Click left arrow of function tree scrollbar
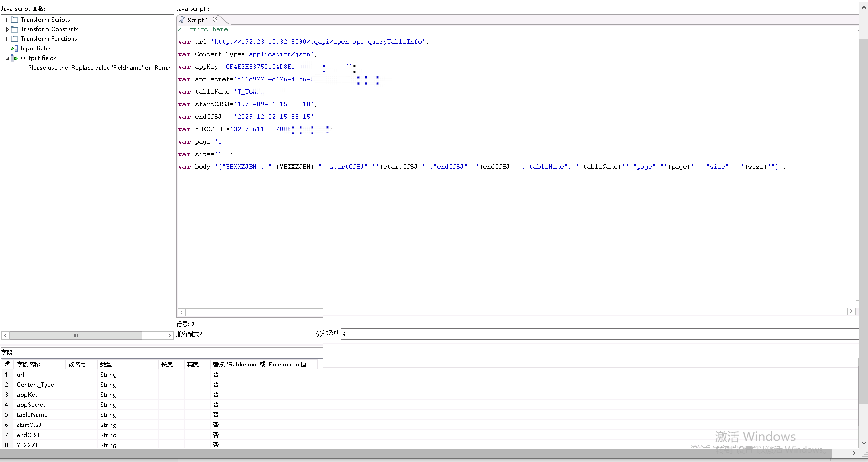This screenshot has height=462, width=868. pos(6,335)
